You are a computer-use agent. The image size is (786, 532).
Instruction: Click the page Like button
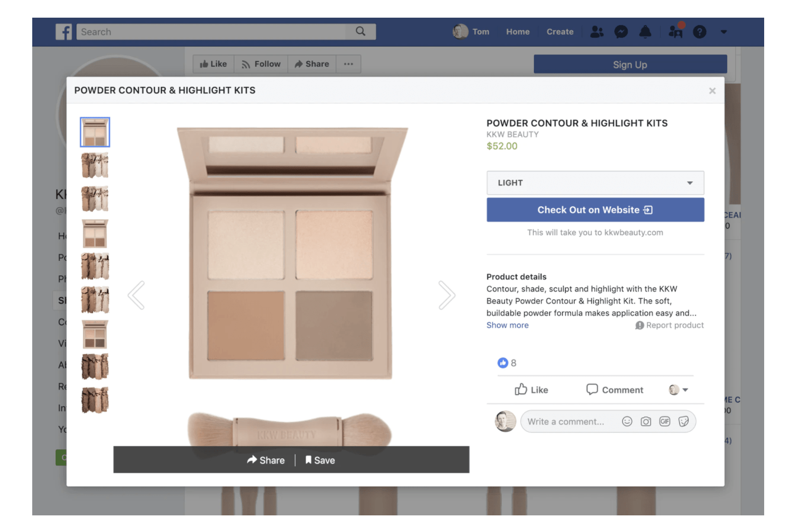(214, 64)
